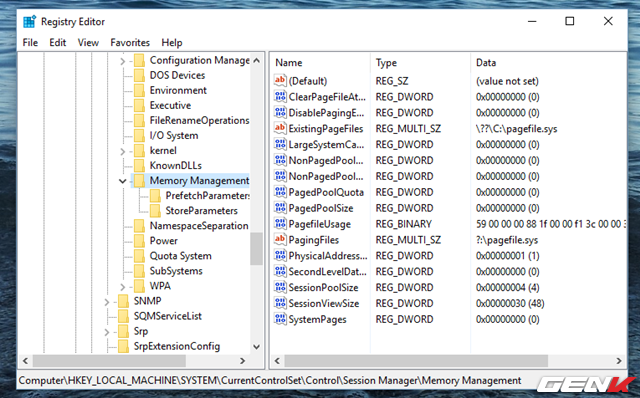
Task: Click the first NonPagedPool... value name
Action: (326, 160)
